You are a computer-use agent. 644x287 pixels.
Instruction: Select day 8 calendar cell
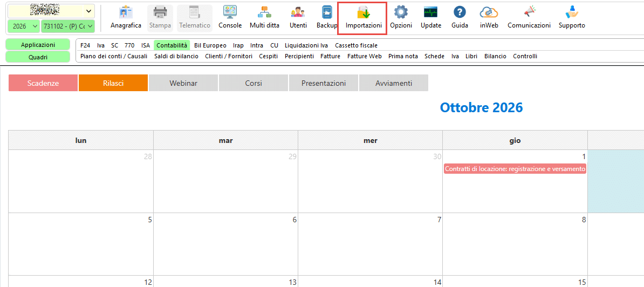tap(515, 244)
